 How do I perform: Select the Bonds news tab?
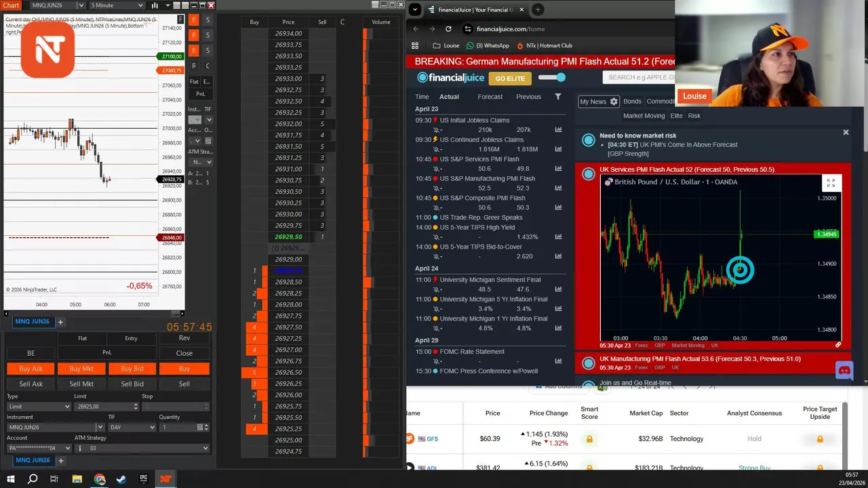point(632,102)
